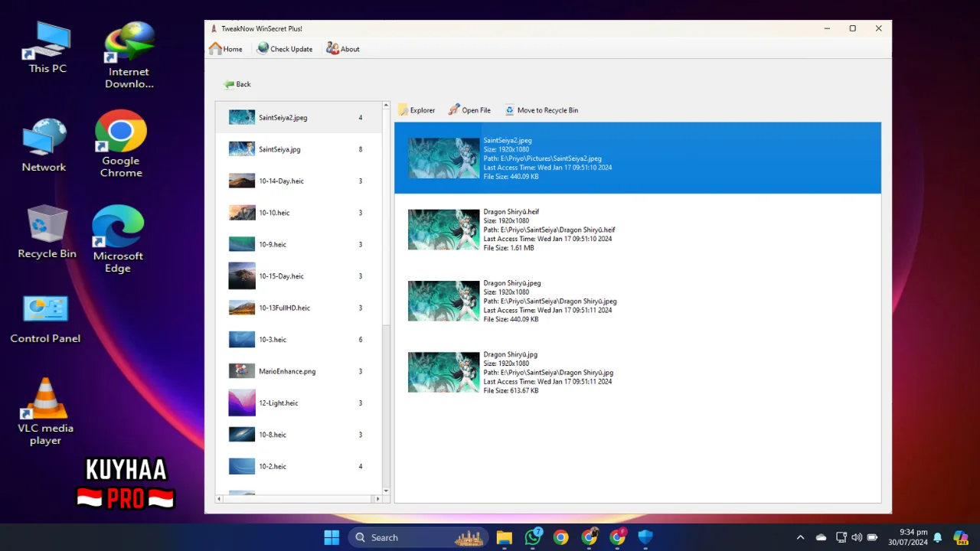Select 10-3.heic list entry
980x551 pixels.
pos(299,340)
